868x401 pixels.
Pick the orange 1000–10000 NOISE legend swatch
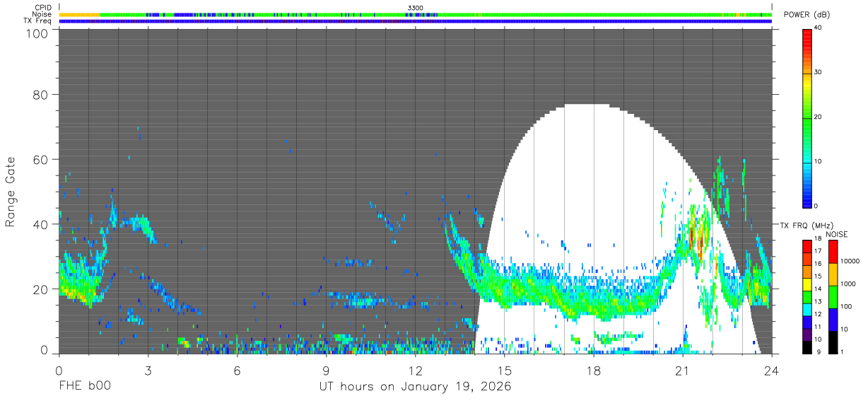[833, 274]
